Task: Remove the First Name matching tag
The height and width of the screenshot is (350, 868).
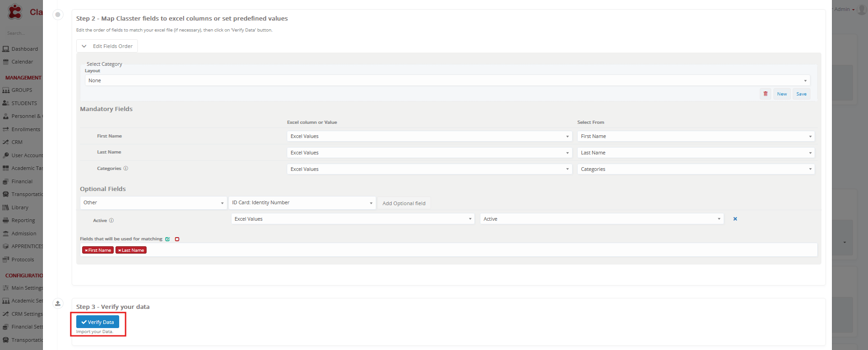Action: (x=86, y=250)
